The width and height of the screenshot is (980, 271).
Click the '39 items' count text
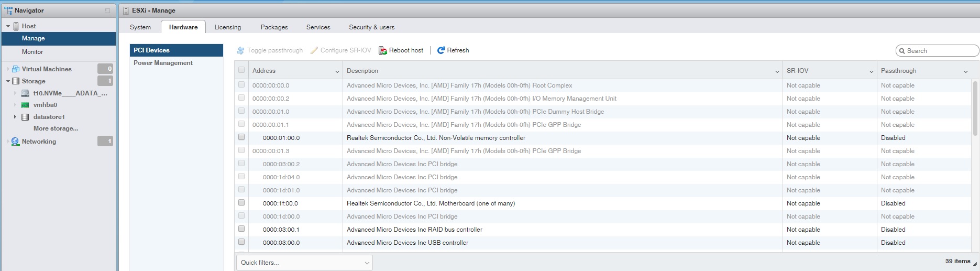point(957,261)
